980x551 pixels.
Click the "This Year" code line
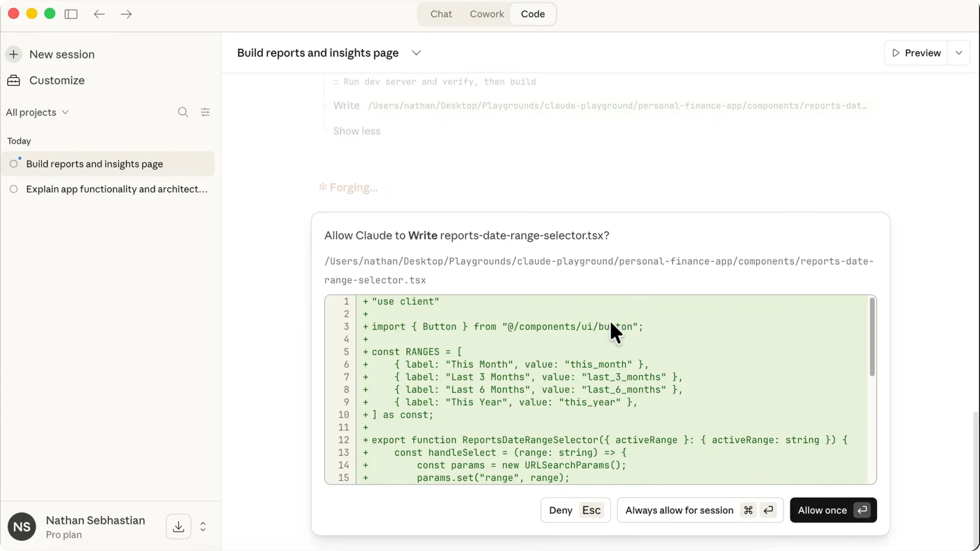click(x=516, y=402)
